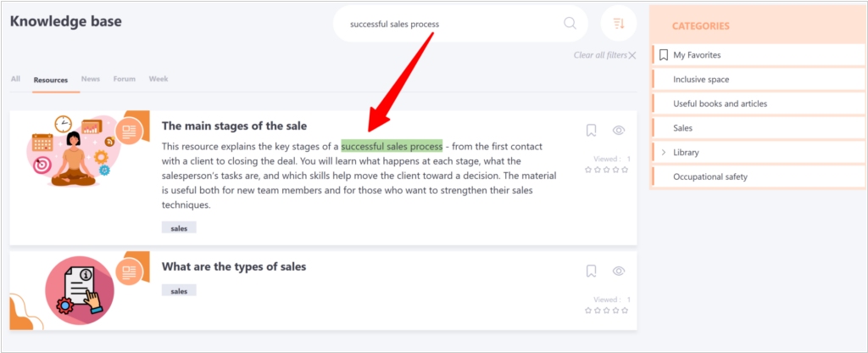This screenshot has width=868, height=353.
Task: Expand the Library category
Action: click(x=664, y=153)
